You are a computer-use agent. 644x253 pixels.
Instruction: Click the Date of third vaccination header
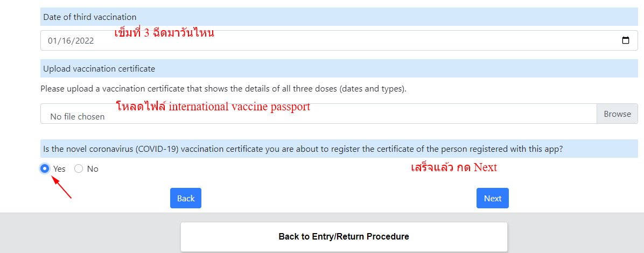[339, 17]
